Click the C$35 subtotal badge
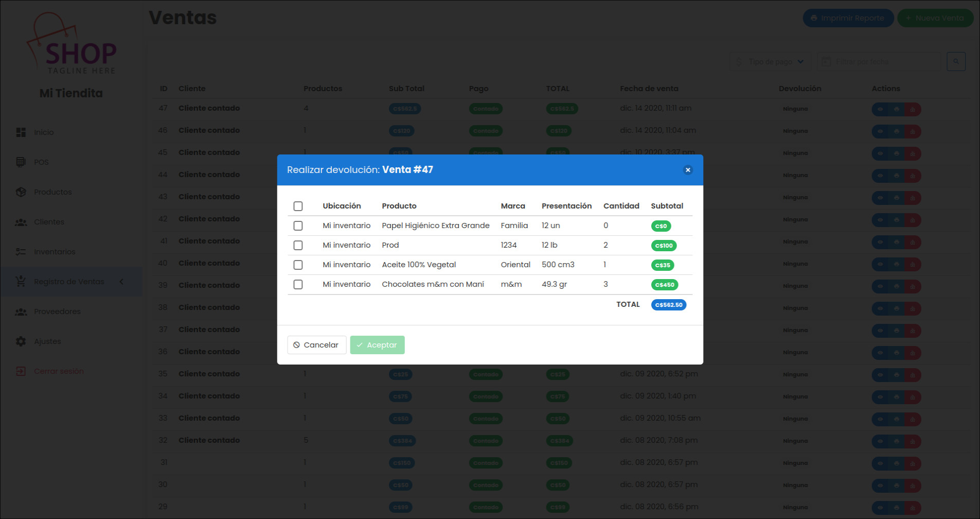 [x=663, y=265]
